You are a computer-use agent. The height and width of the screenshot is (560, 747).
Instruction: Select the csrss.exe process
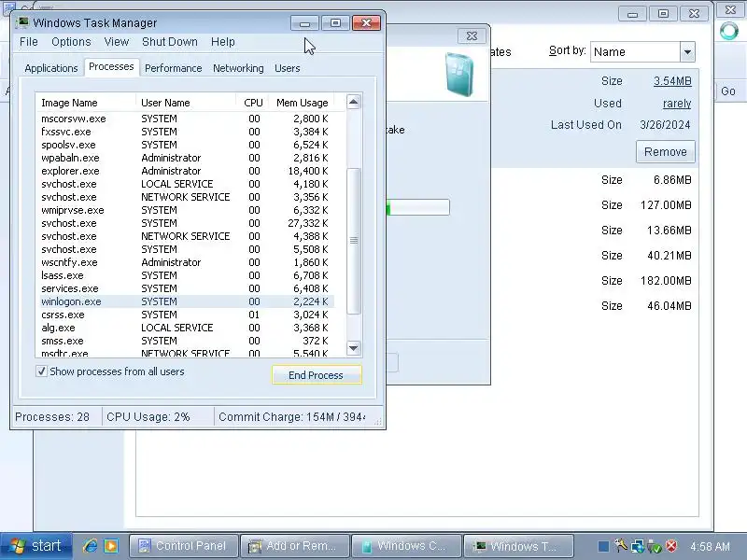(185, 315)
